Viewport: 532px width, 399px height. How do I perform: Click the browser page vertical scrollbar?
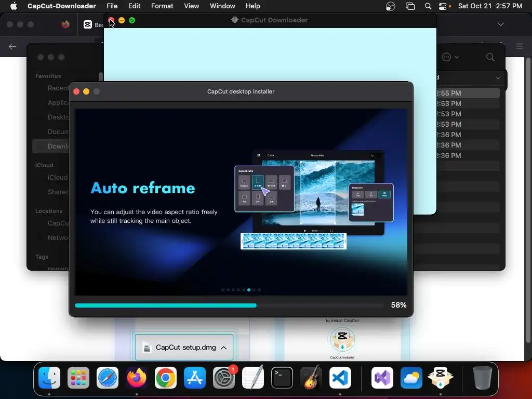pyautogui.click(x=528, y=200)
